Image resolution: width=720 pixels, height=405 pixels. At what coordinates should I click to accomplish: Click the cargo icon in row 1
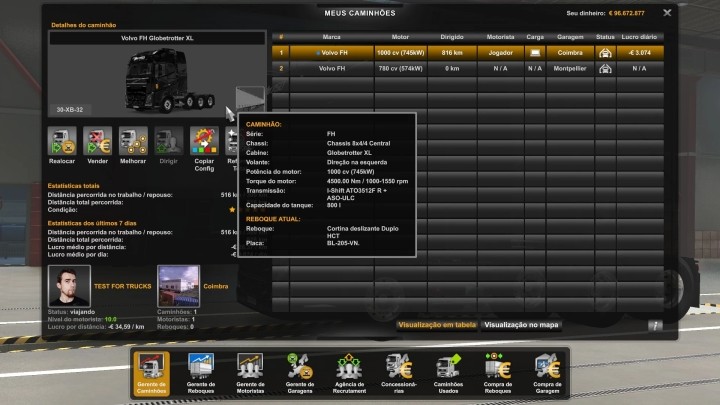point(535,53)
